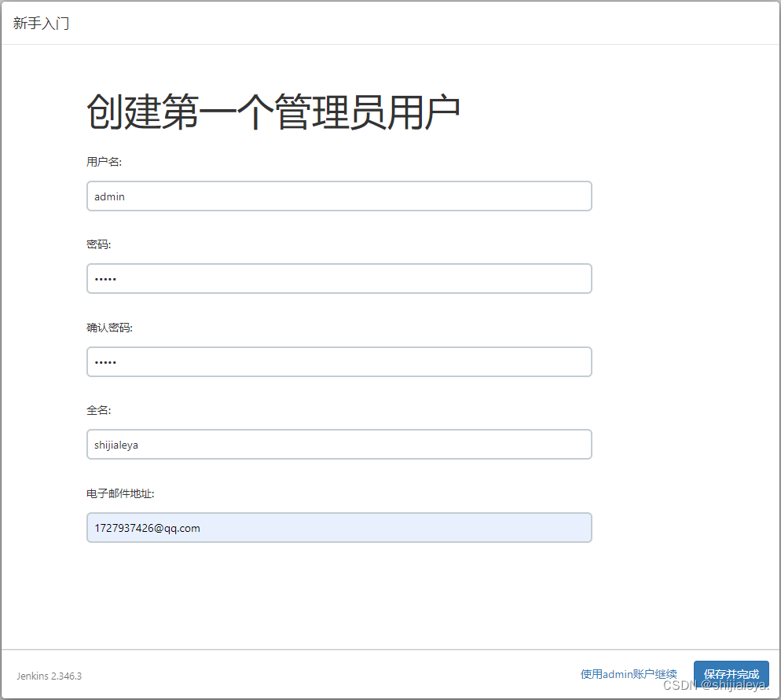Click the email value 1727937426@qq.com
The image size is (781, 700).
coord(148,527)
